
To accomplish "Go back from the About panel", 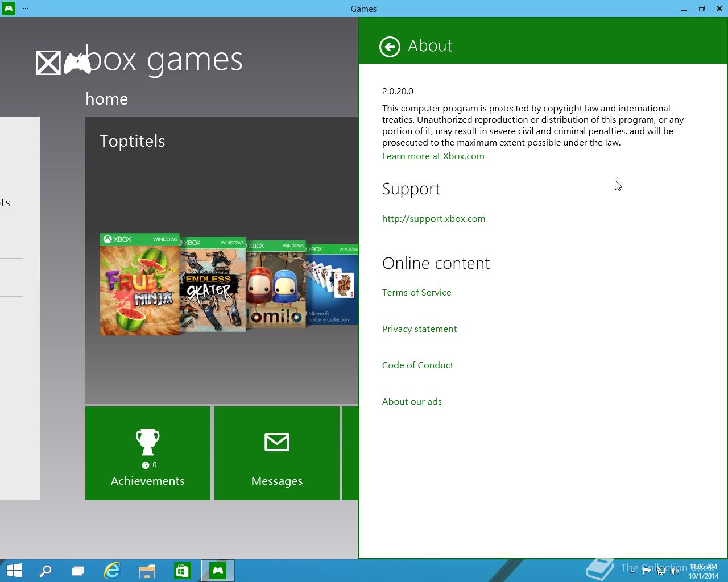I will [390, 47].
